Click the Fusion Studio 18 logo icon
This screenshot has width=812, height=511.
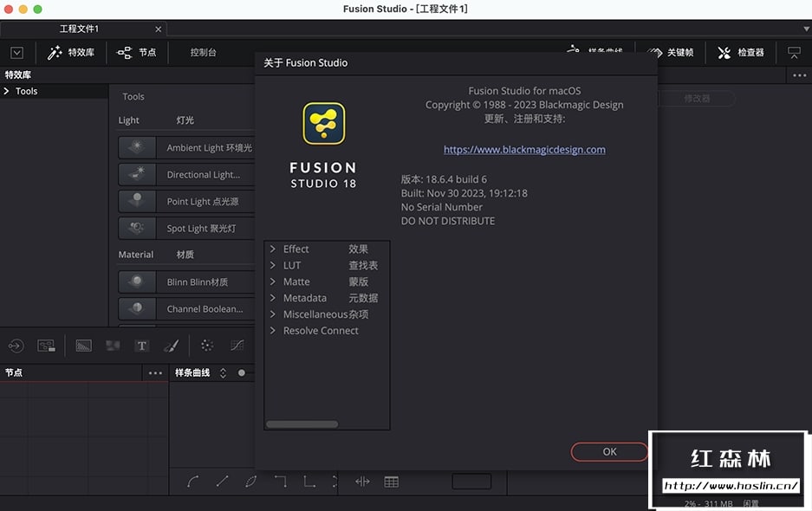pos(323,123)
